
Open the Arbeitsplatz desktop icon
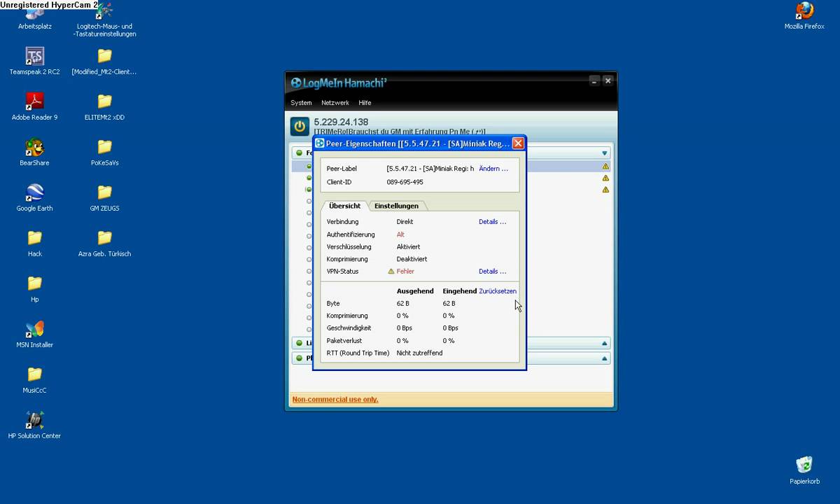pyautogui.click(x=35, y=17)
